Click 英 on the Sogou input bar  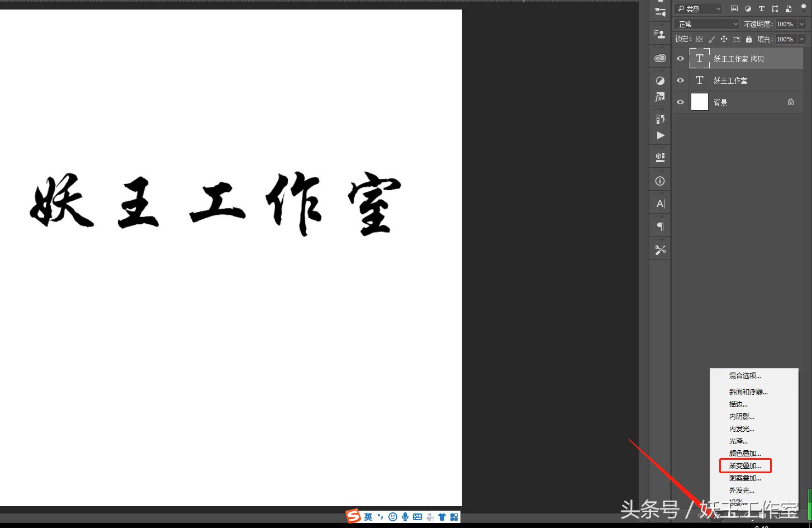(x=368, y=516)
